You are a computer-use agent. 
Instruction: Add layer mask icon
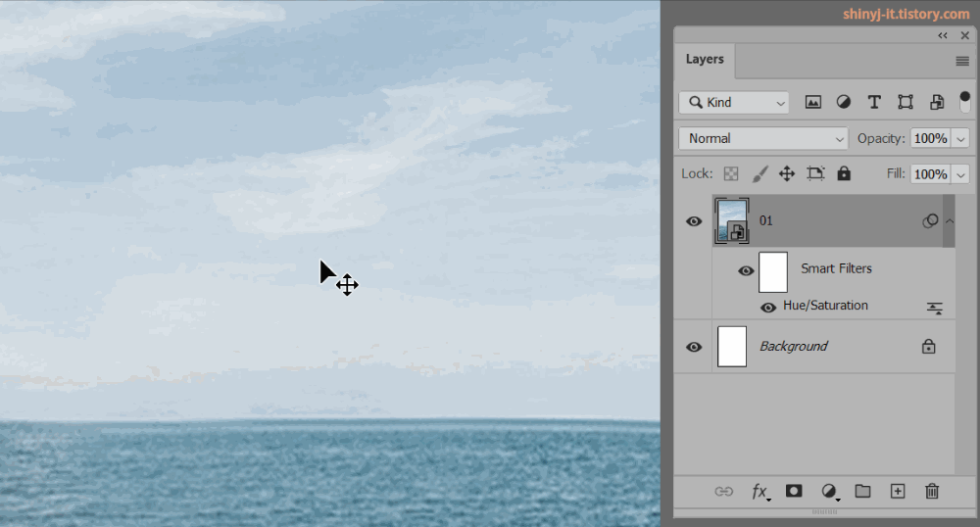(x=794, y=492)
